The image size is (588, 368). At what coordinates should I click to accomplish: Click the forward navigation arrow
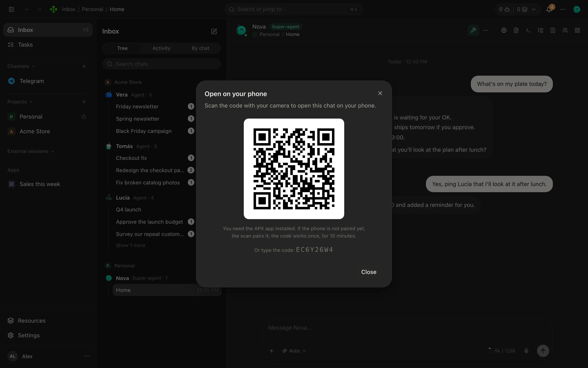point(39,9)
